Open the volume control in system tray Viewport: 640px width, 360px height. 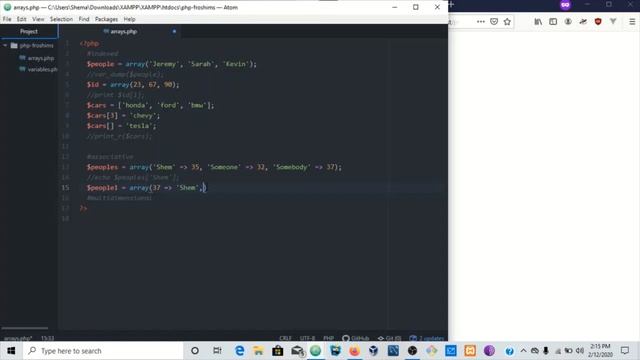(580, 351)
